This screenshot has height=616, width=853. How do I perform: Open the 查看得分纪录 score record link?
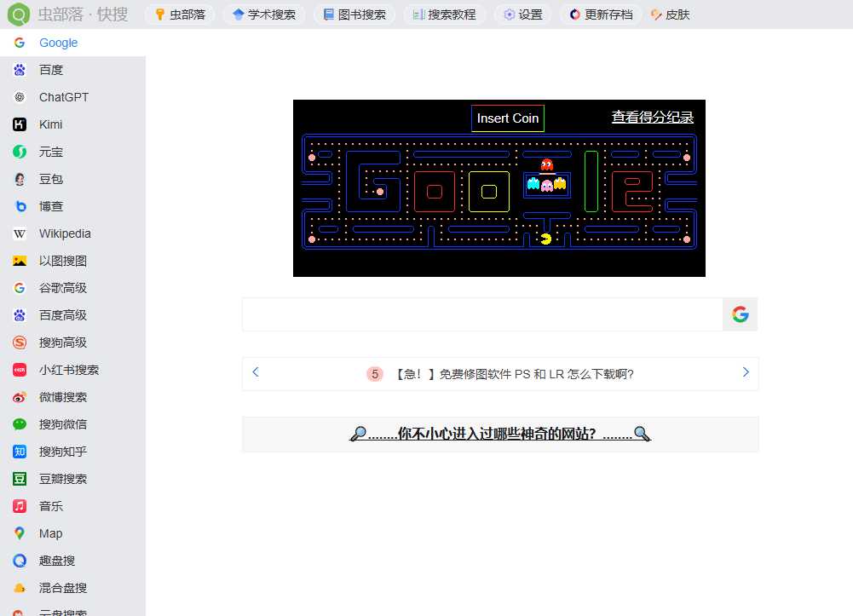(653, 116)
